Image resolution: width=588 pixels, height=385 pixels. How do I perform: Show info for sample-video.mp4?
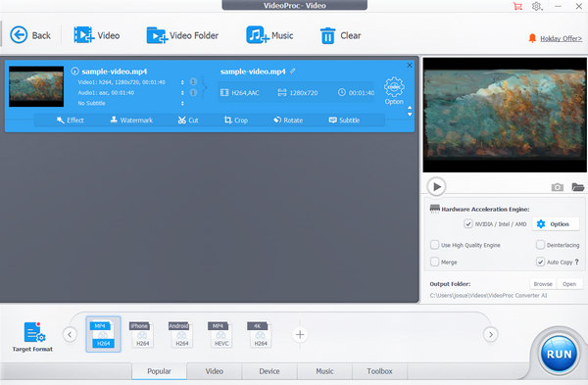[75, 71]
